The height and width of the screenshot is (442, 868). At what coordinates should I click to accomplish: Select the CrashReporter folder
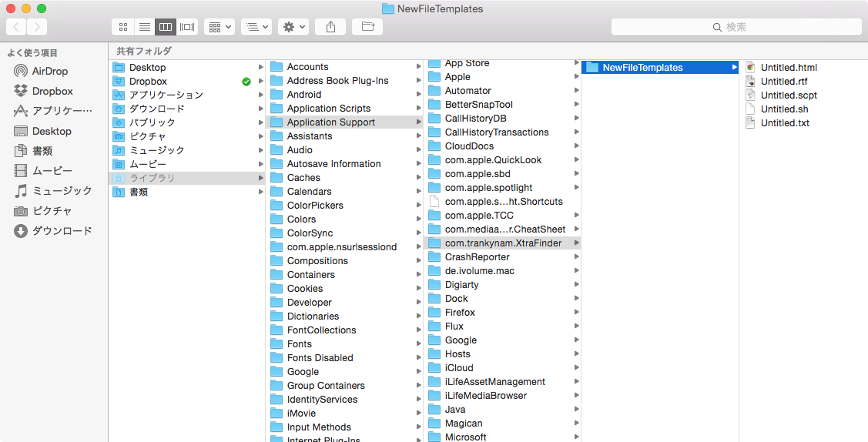tap(477, 257)
